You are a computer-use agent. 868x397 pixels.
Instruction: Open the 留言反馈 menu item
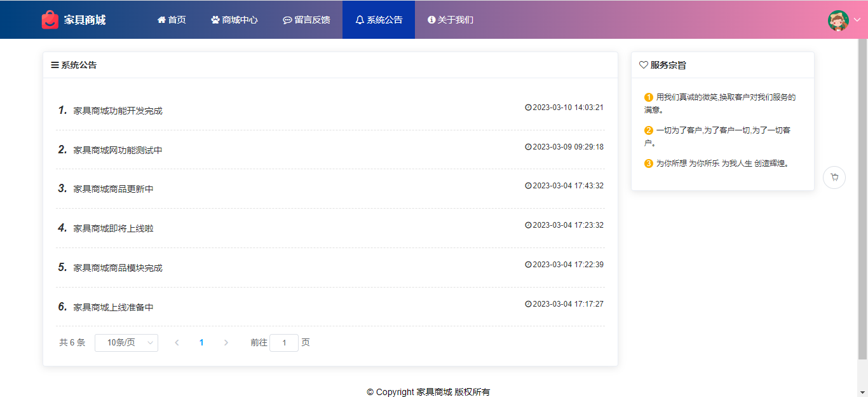tap(306, 20)
